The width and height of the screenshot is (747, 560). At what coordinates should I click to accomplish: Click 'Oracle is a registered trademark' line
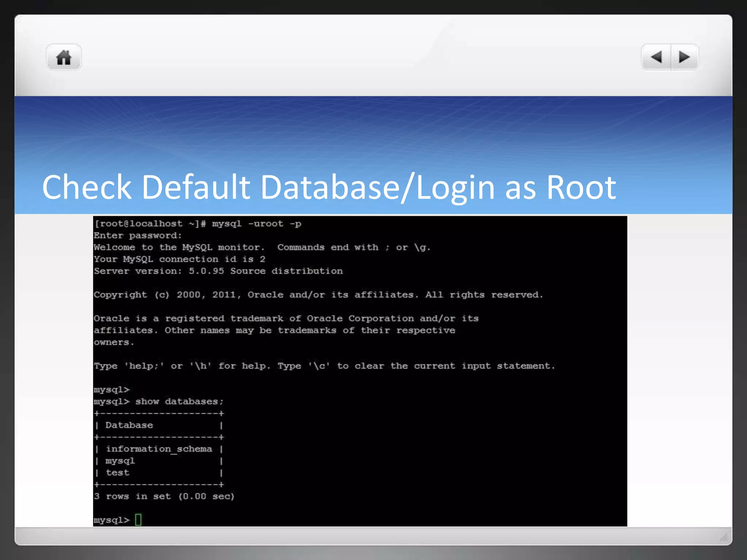pos(286,318)
